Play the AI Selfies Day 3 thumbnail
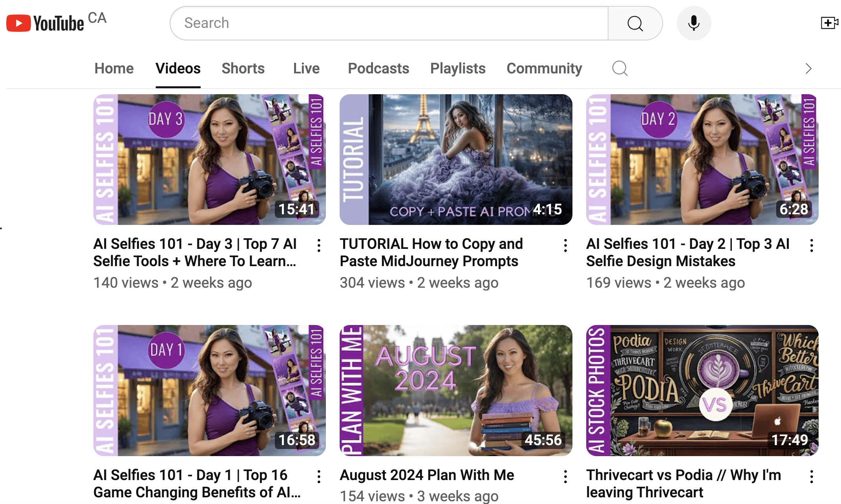The image size is (841, 504). [x=210, y=159]
